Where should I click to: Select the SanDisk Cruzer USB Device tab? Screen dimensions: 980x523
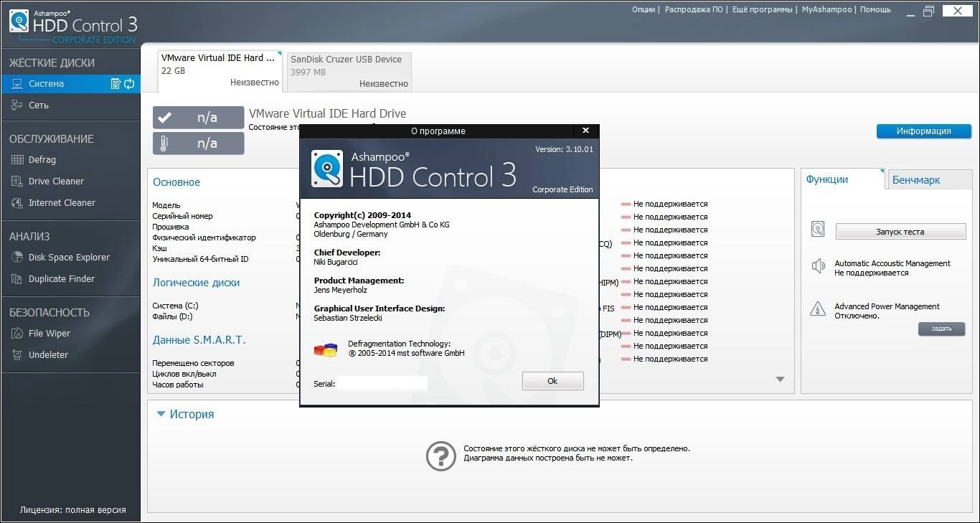pyautogui.click(x=349, y=71)
